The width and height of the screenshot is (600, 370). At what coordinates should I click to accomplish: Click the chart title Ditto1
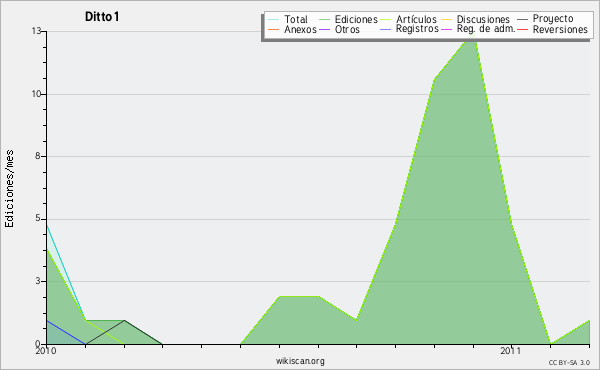point(102,17)
